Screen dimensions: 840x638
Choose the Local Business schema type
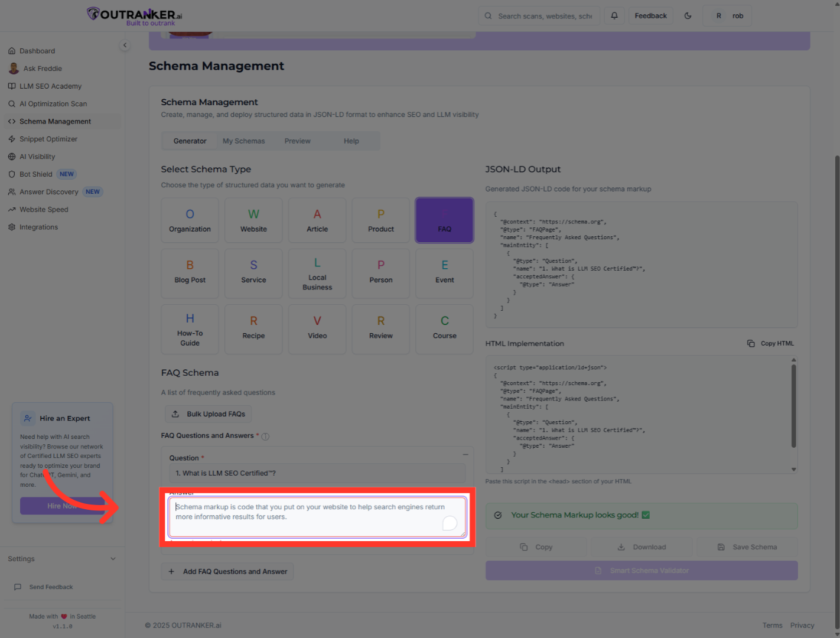tap(317, 274)
